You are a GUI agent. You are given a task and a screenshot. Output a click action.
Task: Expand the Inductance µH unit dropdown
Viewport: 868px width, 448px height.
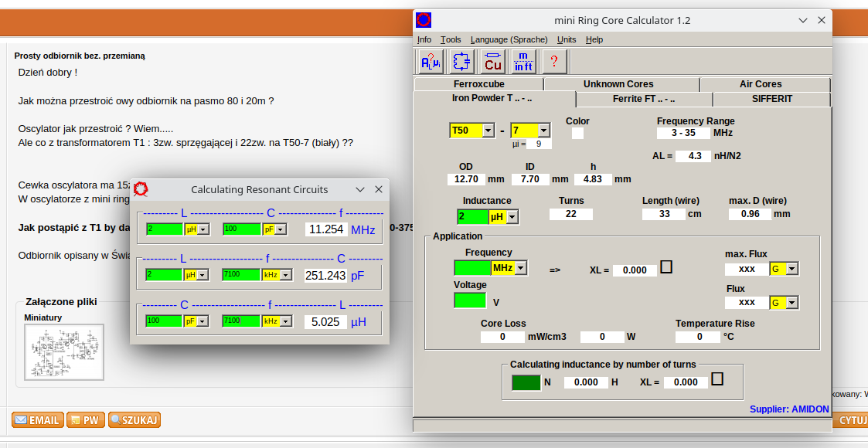(x=512, y=217)
